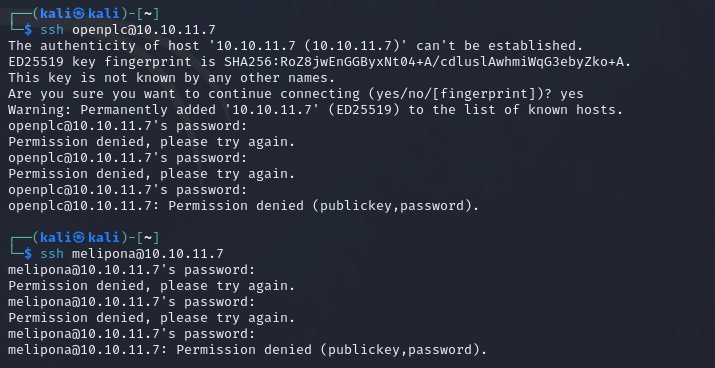Click the first melipona password prompt line
Image resolution: width=715 pixels, height=368 pixels.
click(132, 270)
